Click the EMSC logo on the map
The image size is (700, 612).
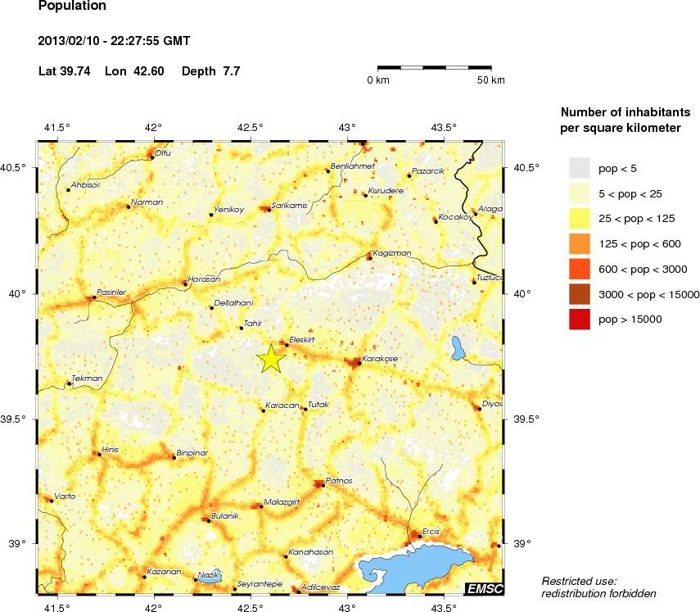pyautogui.click(x=484, y=589)
